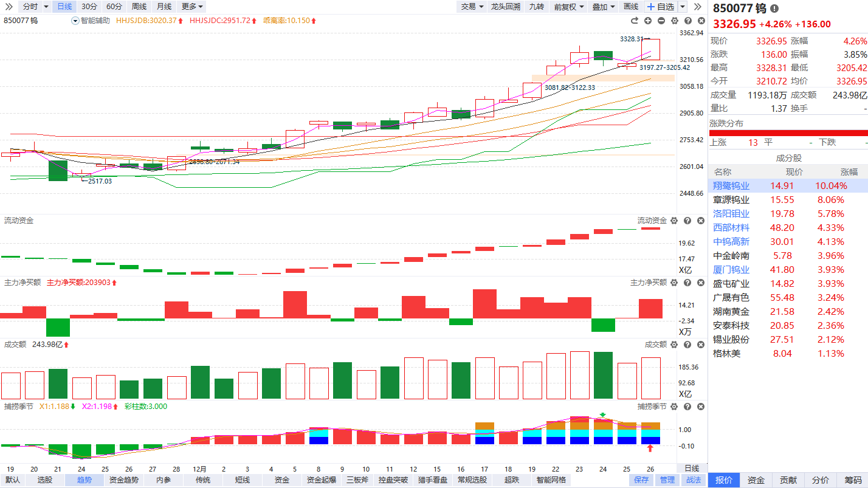Add stock with the 自选 button
The height and width of the screenshot is (488, 868).
pos(661,7)
